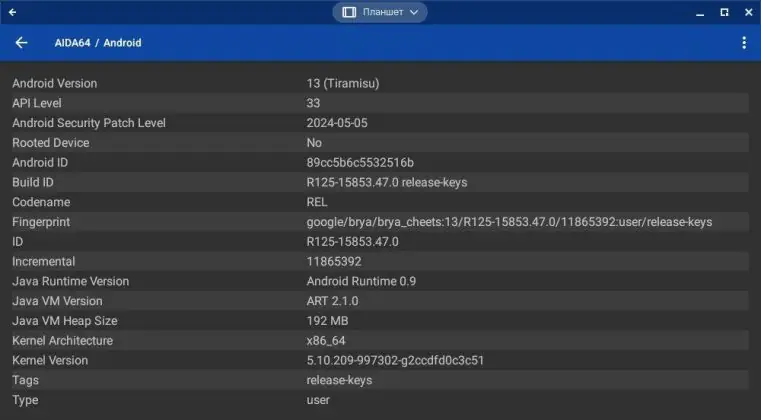Click the Type value user
The height and width of the screenshot is (420, 761).
pos(318,400)
